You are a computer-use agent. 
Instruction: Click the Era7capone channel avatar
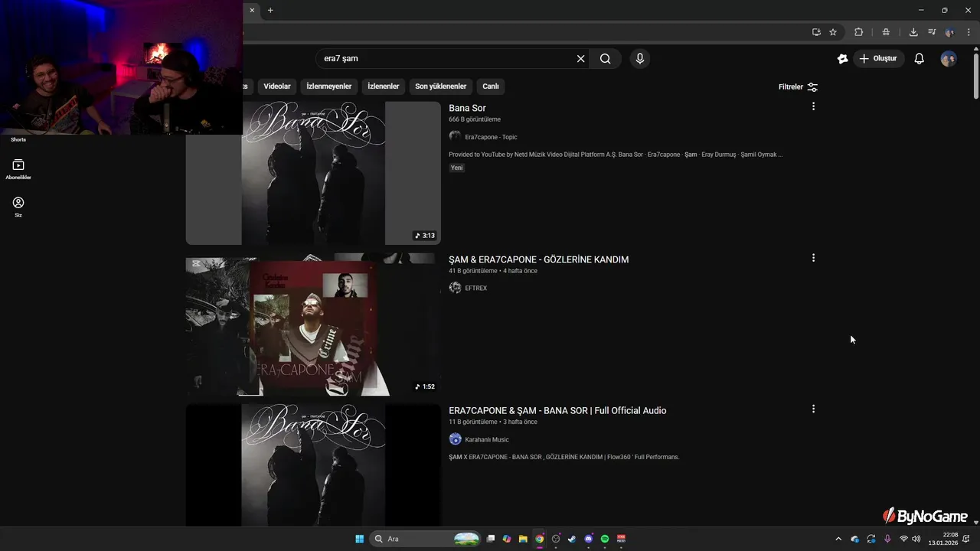click(x=455, y=136)
